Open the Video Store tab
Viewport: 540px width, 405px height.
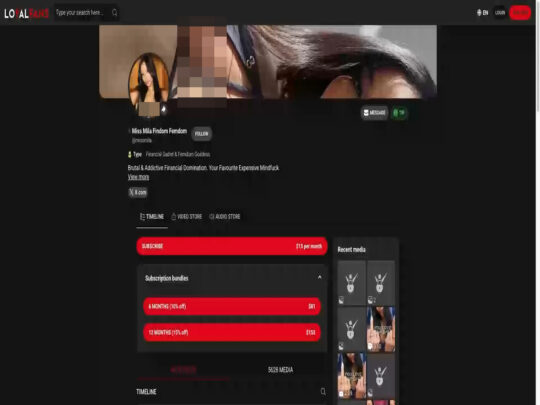[x=187, y=217]
